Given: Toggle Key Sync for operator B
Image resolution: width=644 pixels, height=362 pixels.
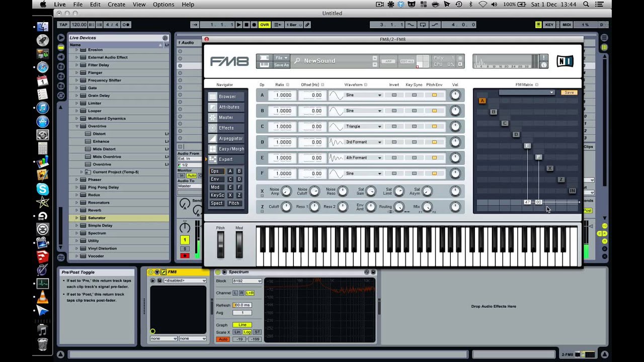Looking at the screenshot, I should point(414,111).
